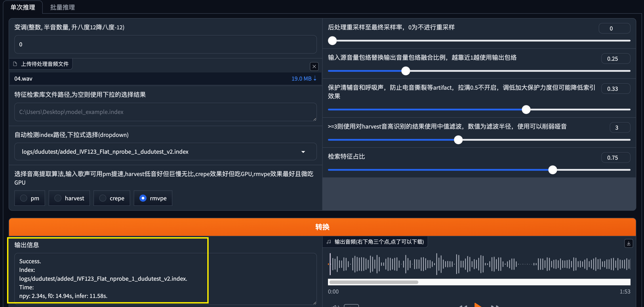Choose the crepe pitch algorithm

point(103,198)
